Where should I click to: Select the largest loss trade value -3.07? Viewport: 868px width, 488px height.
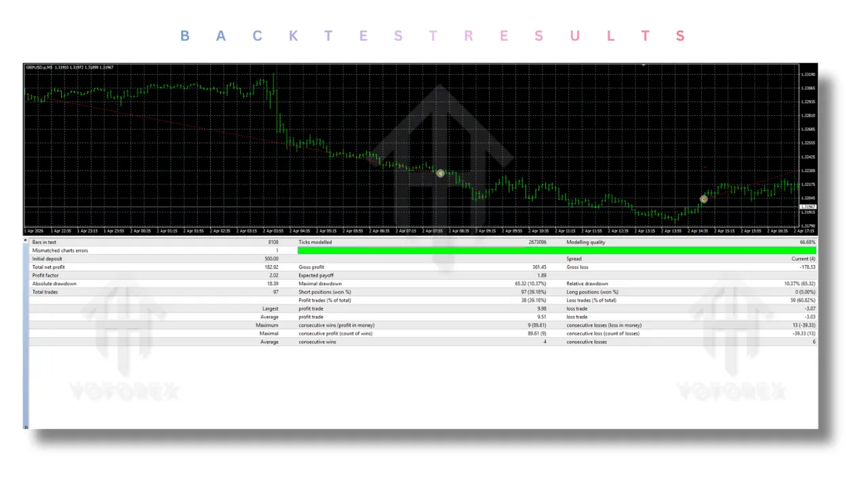[810, 308]
